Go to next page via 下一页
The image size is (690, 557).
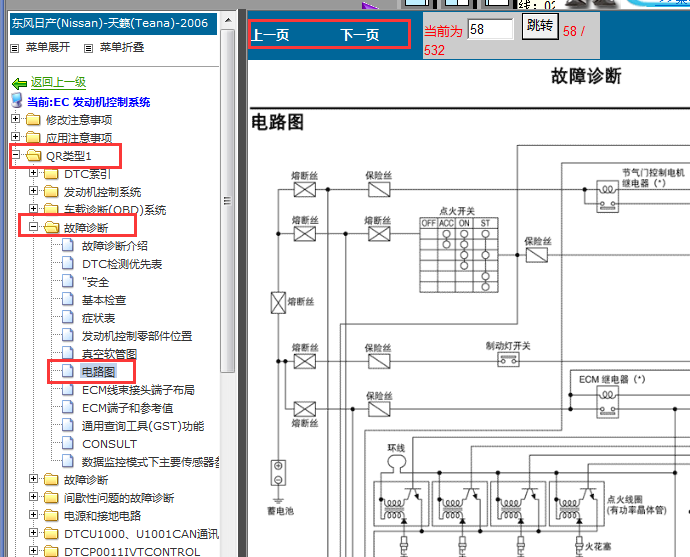click(x=360, y=35)
